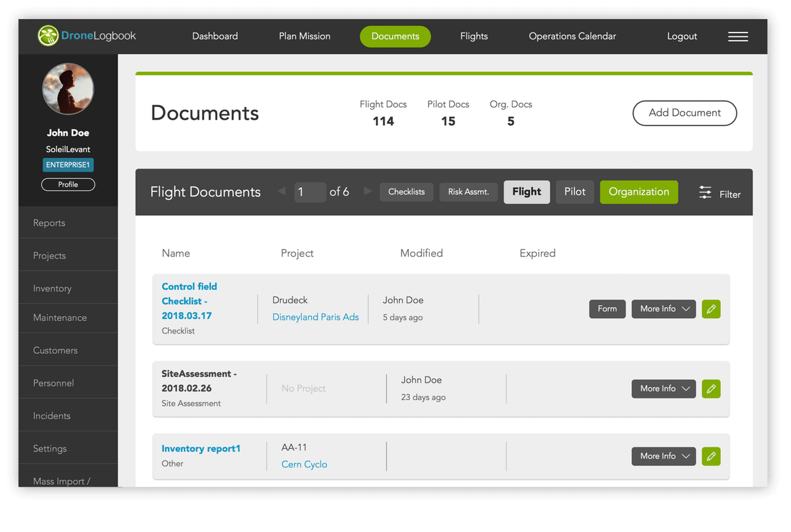Open Settings in the sidebar
Viewport: 791px width, 532px height.
tap(68, 449)
